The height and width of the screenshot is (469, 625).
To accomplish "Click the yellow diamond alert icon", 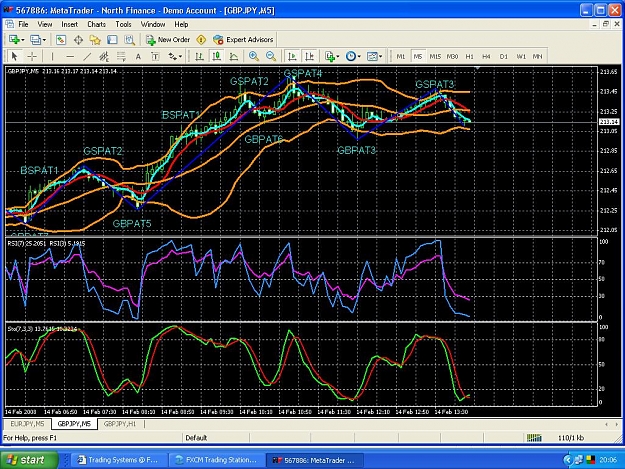I will 201,39.
